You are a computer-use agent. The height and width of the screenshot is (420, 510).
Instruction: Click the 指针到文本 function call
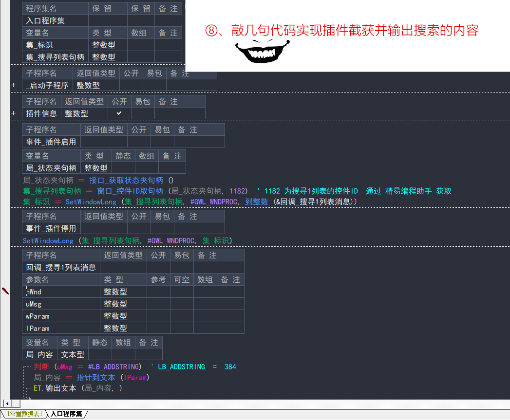click(96, 377)
